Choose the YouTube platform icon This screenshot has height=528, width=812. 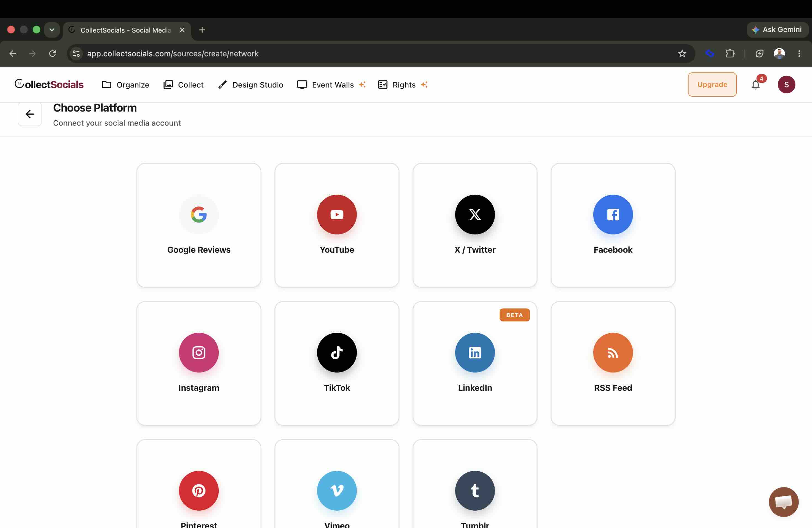(x=337, y=215)
